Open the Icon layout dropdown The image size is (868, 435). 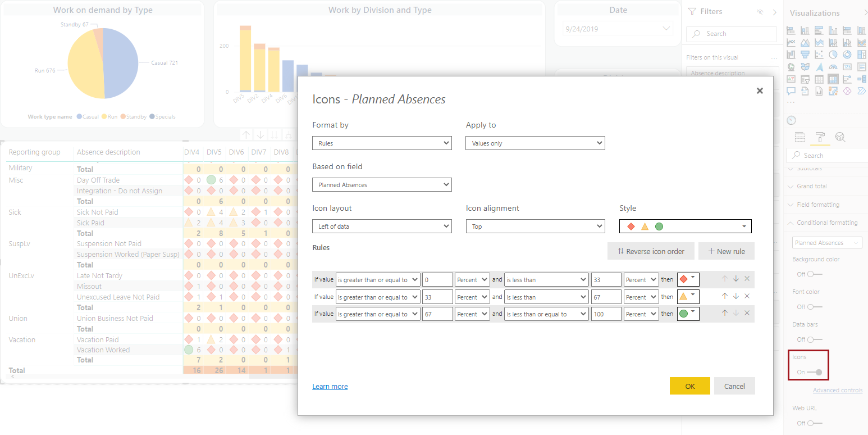pos(382,226)
